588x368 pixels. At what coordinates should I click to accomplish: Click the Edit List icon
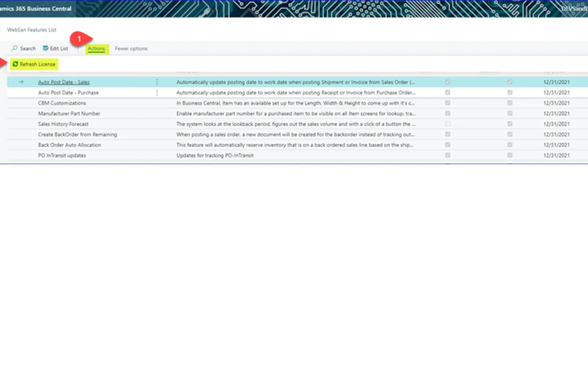[46, 48]
